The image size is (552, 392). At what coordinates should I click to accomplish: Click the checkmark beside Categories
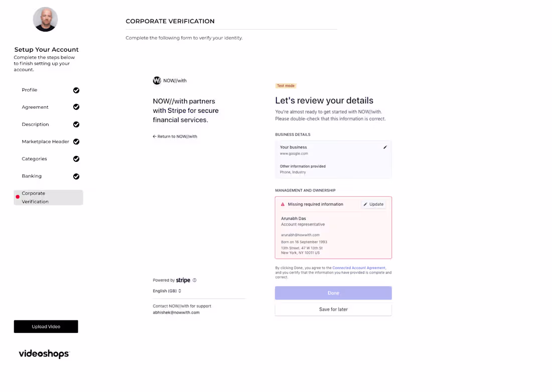pyautogui.click(x=76, y=158)
